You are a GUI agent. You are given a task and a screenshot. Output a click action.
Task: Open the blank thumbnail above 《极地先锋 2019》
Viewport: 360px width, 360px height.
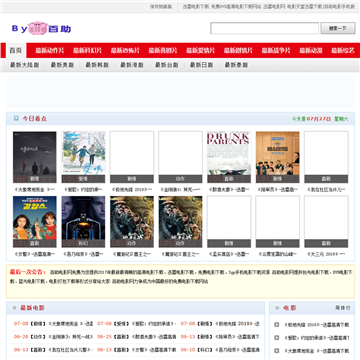(x=132, y=157)
